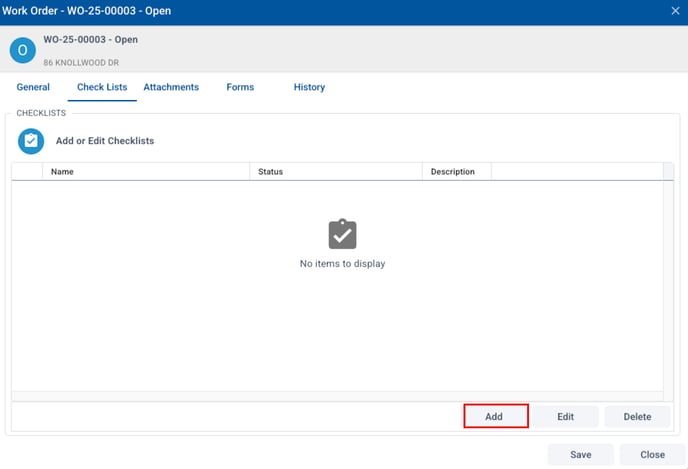Image resolution: width=688 pixels, height=469 pixels.
Task: Click the Close button at bottom right
Action: (652, 454)
